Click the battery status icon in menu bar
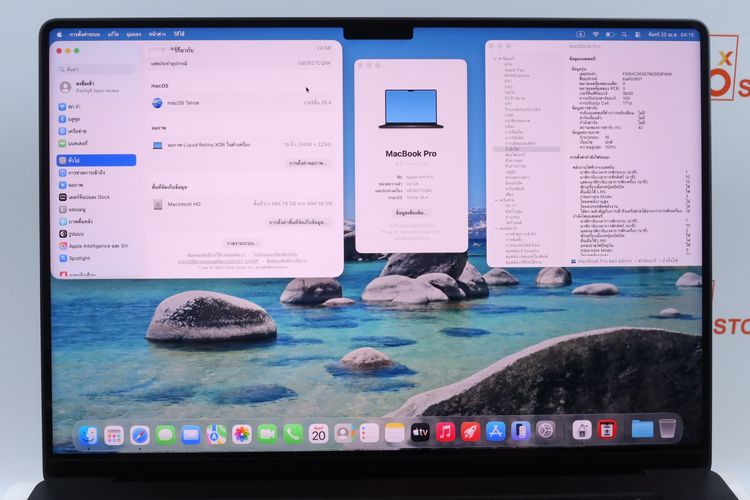The width and height of the screenshot is (750, 500). click(x=610, y=34)
